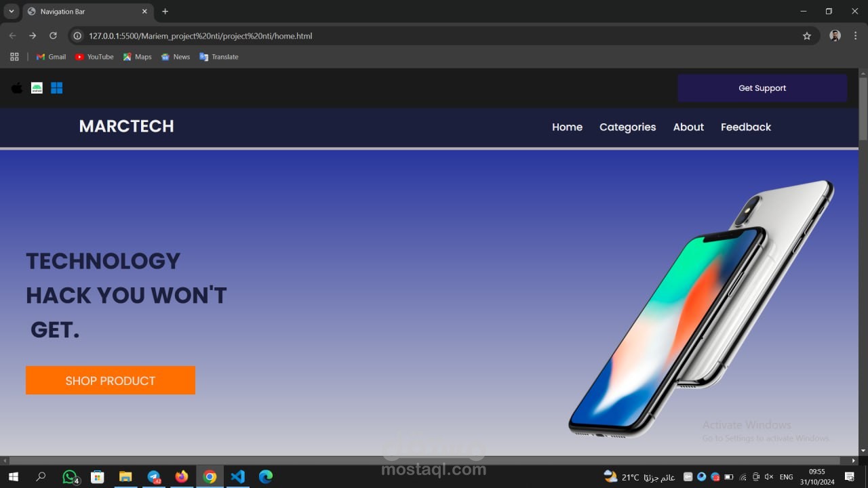Focus the address bar URL
The image size is (868, 488).
[x=201, y=36]
